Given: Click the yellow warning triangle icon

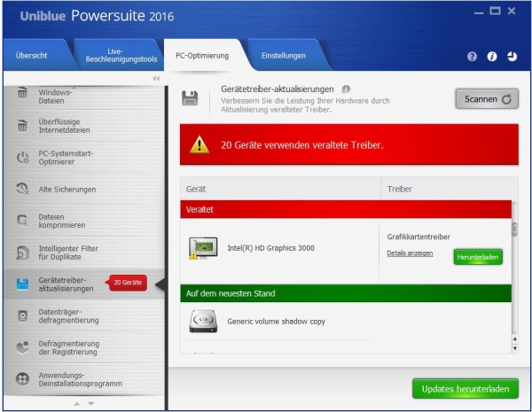Looking at the screenshot, I should coord(199,144).
